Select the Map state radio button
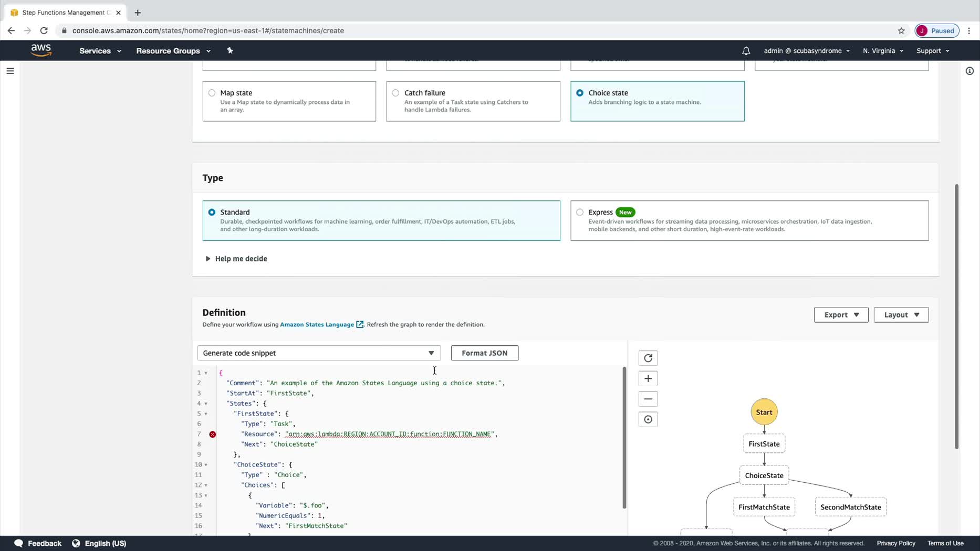 (x=212, y=93)
